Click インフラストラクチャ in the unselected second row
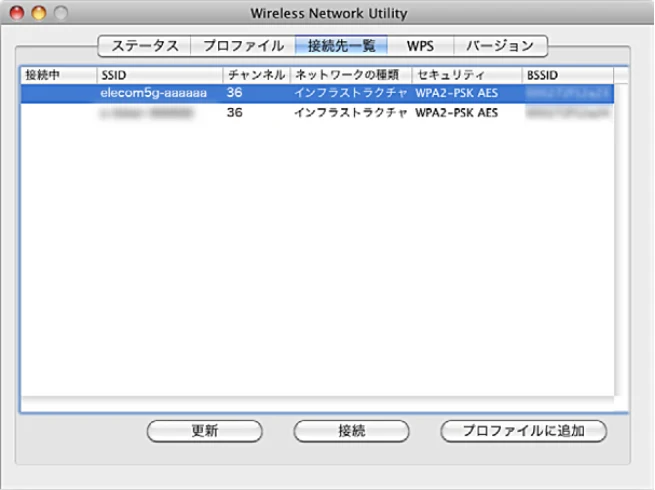Viewport: 655px width, 490px height. point(350,113)
